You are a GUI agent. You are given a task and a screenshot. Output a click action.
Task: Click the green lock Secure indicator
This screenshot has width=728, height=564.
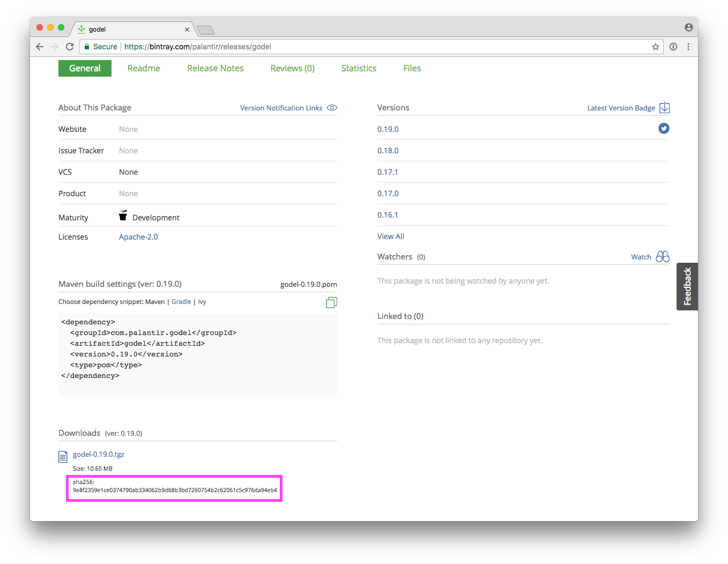101,47
